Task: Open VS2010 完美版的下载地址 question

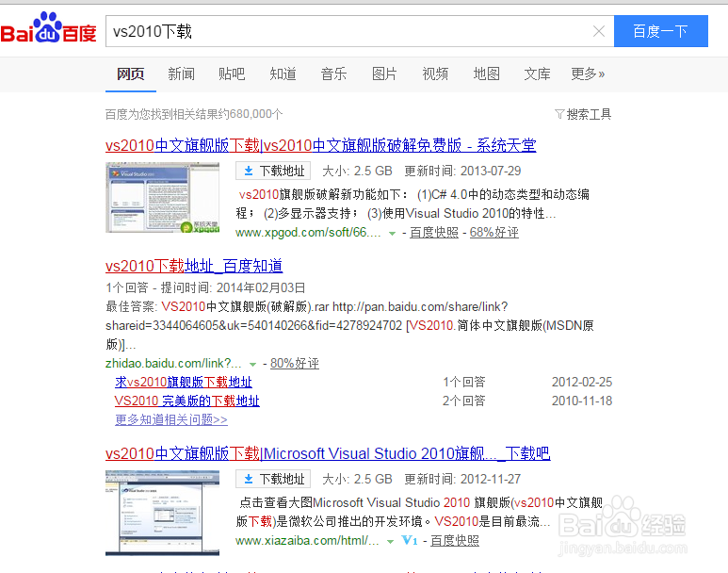Action: (x=187, y=401)
